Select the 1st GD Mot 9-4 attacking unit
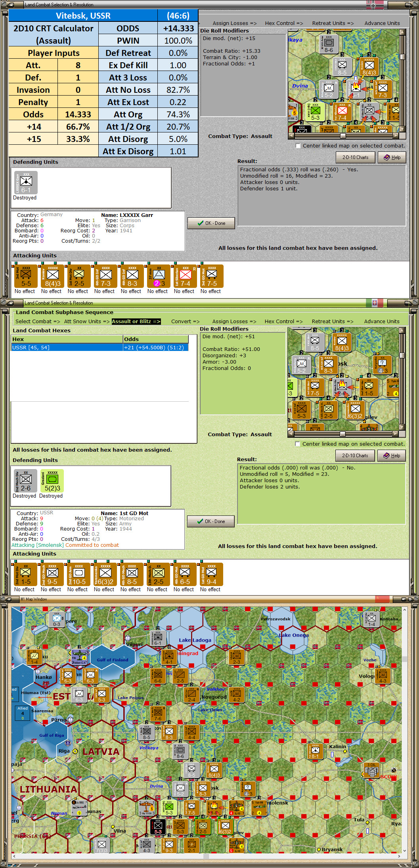The height and width of the screenshot is (868, 419). pyautogui.click(x=210, y=574)
